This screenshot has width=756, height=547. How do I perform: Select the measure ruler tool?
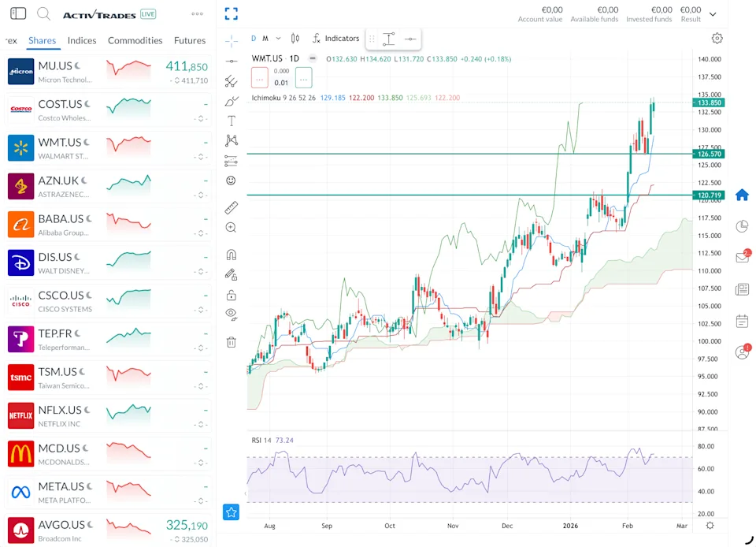[x=231, y=208]
